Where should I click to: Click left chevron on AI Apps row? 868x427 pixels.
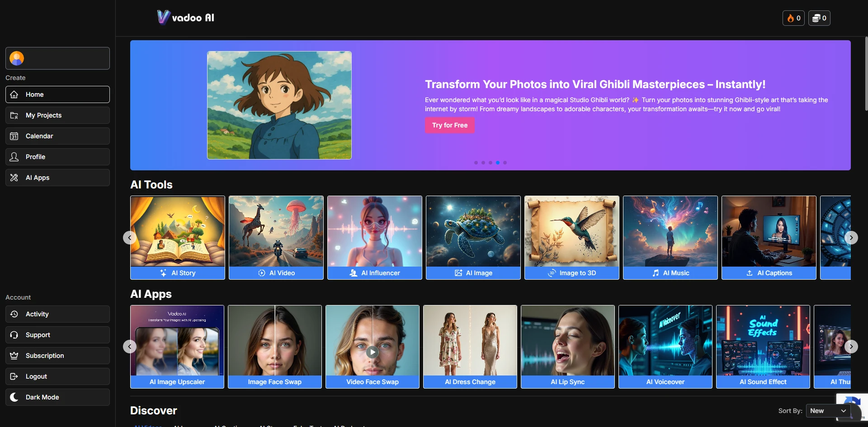coord(129,347)
